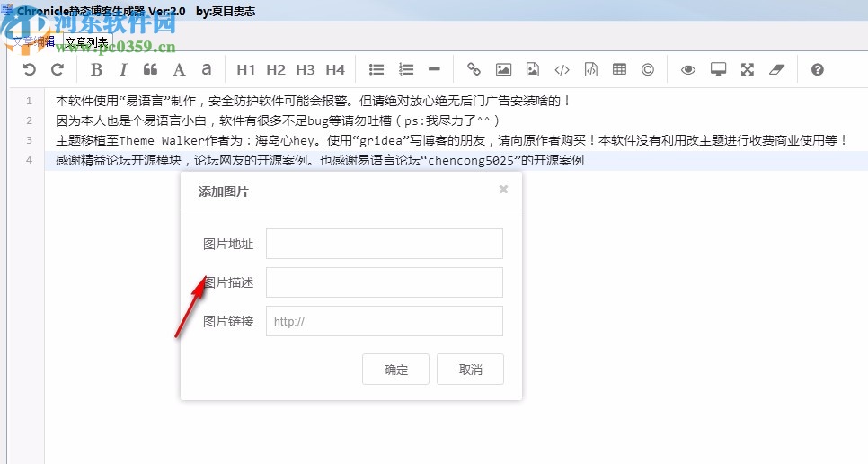Place the cursor on line 2 starting 因为本人

(x=278, y=120)
